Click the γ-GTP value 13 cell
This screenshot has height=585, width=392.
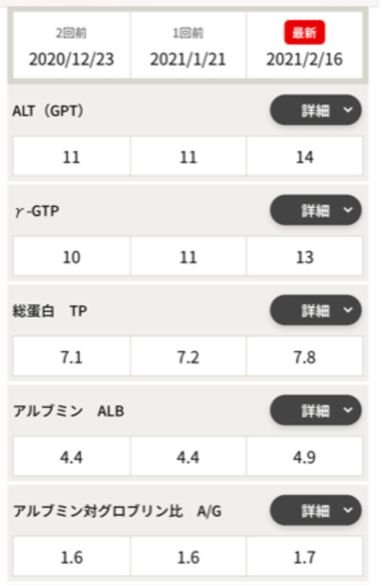(x=305, y=256)
